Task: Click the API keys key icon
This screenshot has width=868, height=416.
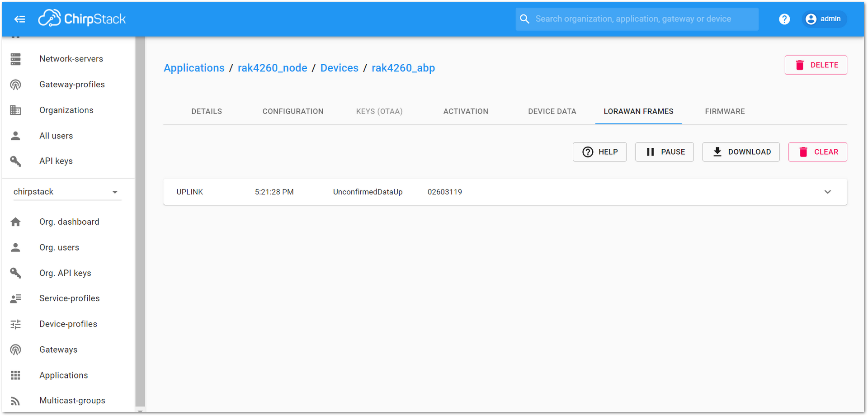Action: (16, 161)
